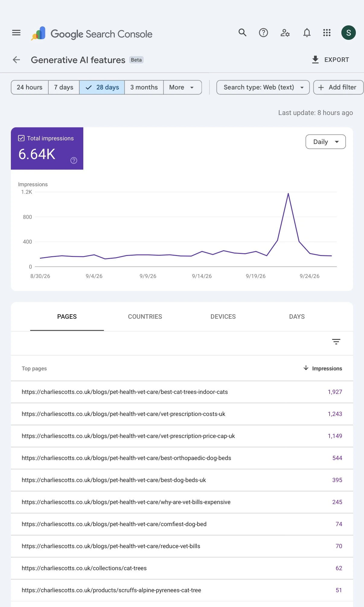Screen dimensions: 364x607
Task: Click the 1,243 impressions value
Action: [x=335, y=414]
